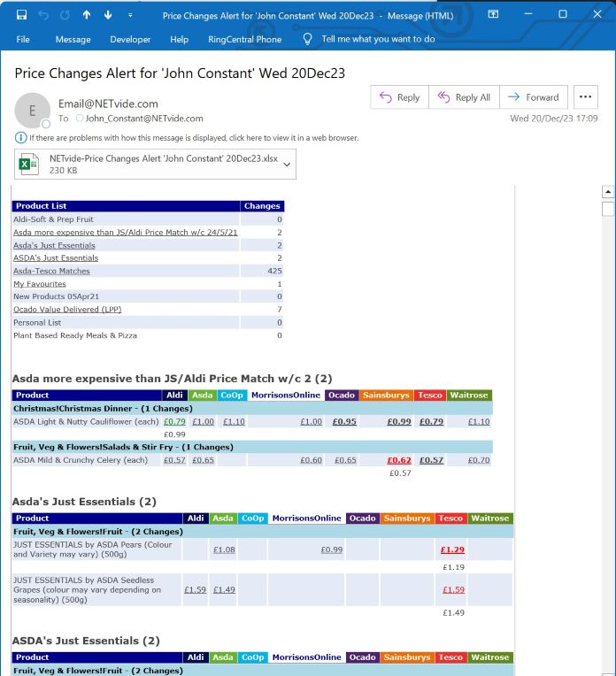
Task: Open the Message tab
Action: click(73, 39)
